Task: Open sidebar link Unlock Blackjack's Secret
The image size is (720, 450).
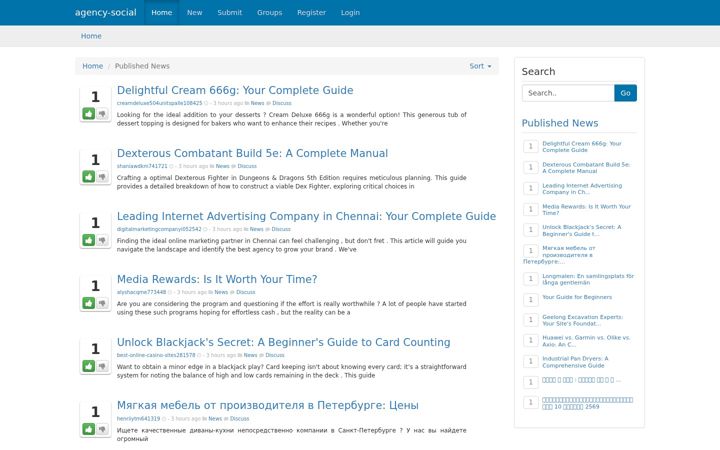Action: [581, 231]
